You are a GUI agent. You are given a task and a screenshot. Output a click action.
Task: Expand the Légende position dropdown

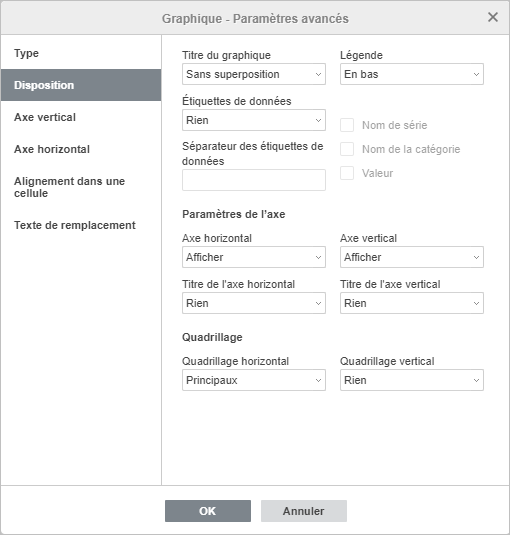[411, 74]
